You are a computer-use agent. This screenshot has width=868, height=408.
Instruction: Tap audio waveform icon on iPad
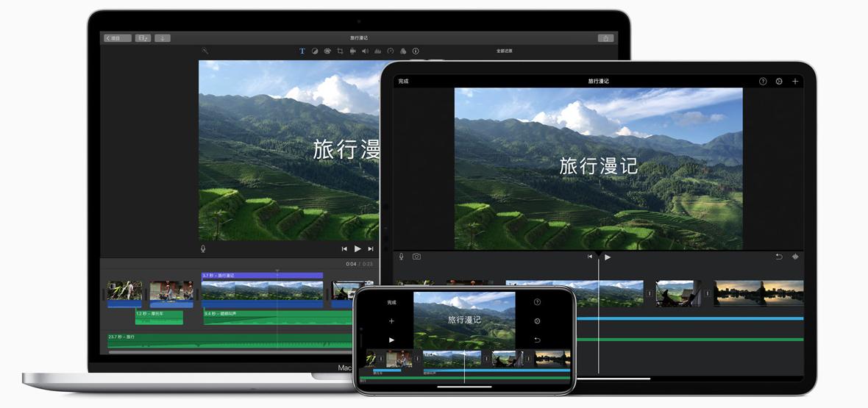pos(795,257)
